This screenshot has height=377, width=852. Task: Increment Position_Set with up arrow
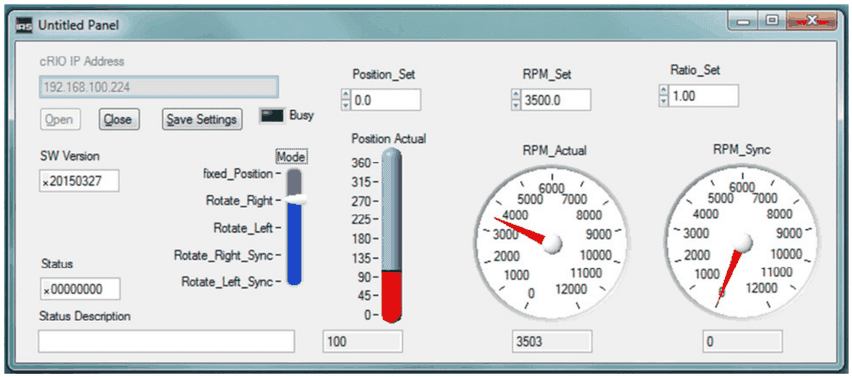click(346, 95)
